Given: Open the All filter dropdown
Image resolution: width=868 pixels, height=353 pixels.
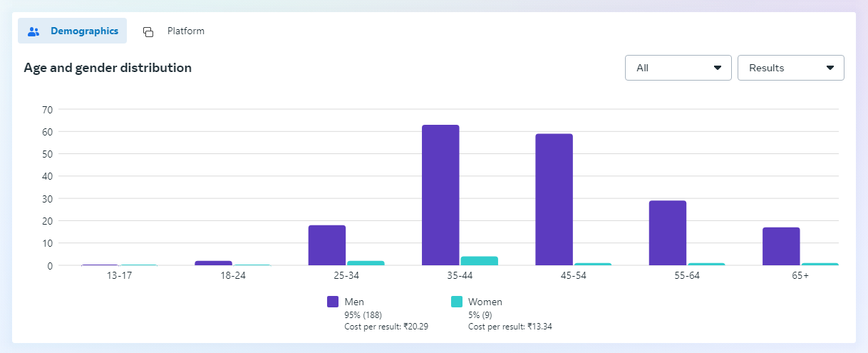Looking at the screenshot, I should (677, 68).
